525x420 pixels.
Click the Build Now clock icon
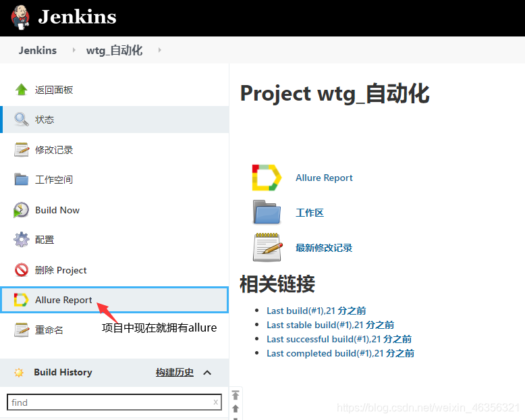click(21, 210)
